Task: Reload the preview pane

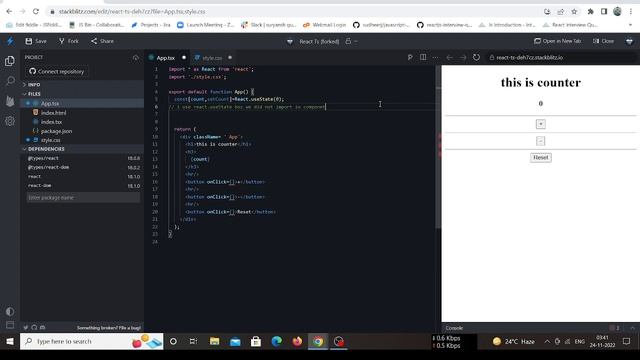Action: (x=476, y=58)
